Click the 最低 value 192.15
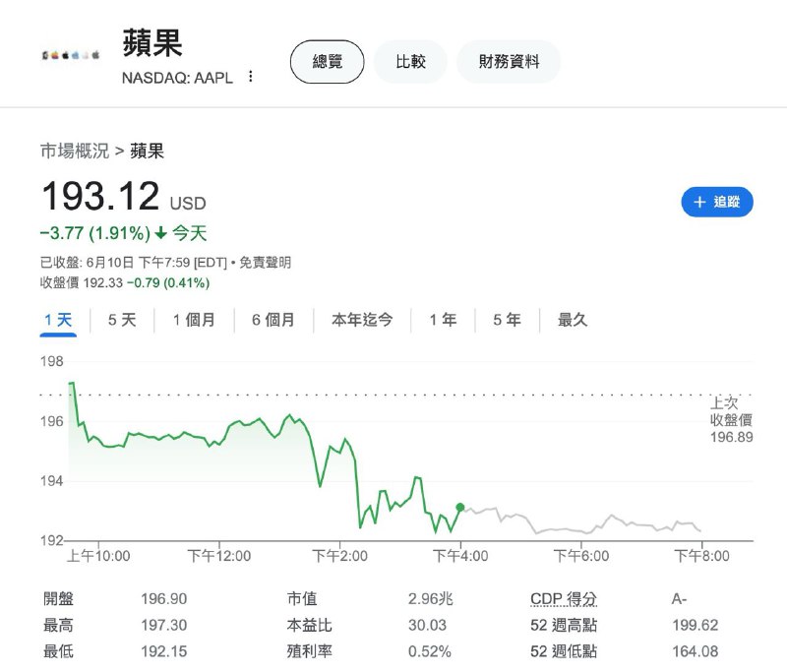The image size is (787, 672). pyautogui.click(x=163, y=651)
